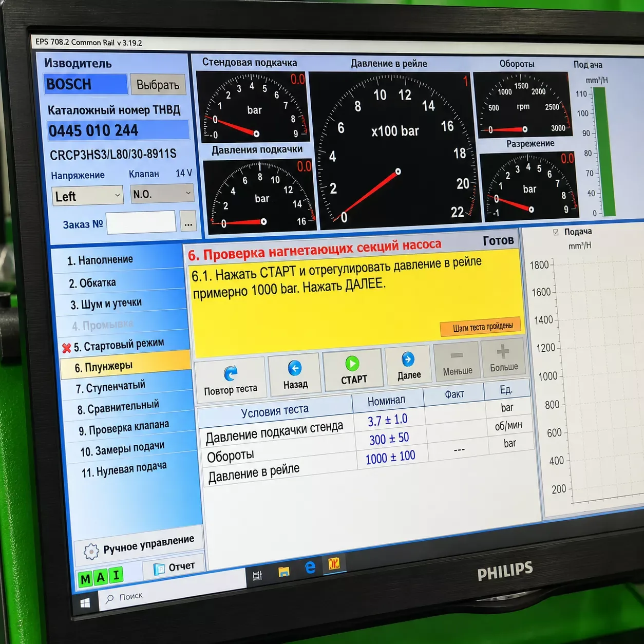Toggle the I mode indicator
The image size is (644, 644).
[x=117, y=575]
